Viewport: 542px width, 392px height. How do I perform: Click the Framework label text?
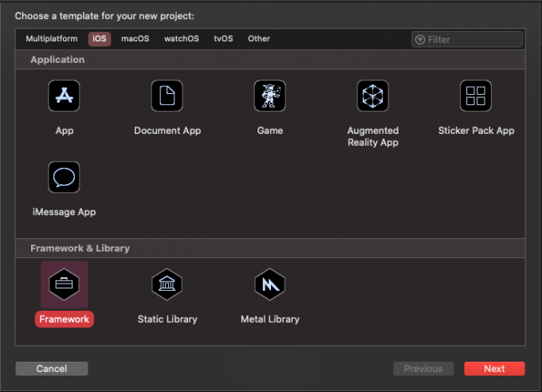point(64,319)
